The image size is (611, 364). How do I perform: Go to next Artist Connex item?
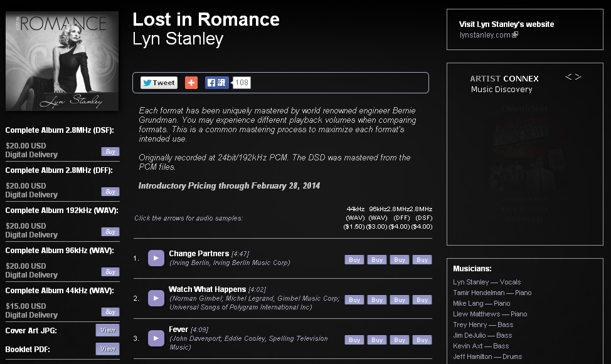point(578,76)
